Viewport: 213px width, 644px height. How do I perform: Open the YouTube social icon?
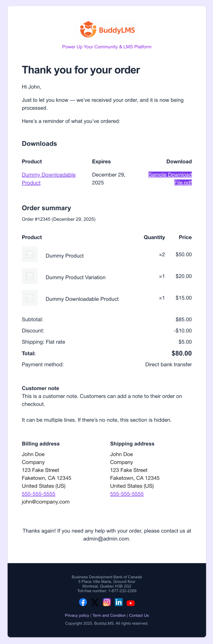coord(131,603)
